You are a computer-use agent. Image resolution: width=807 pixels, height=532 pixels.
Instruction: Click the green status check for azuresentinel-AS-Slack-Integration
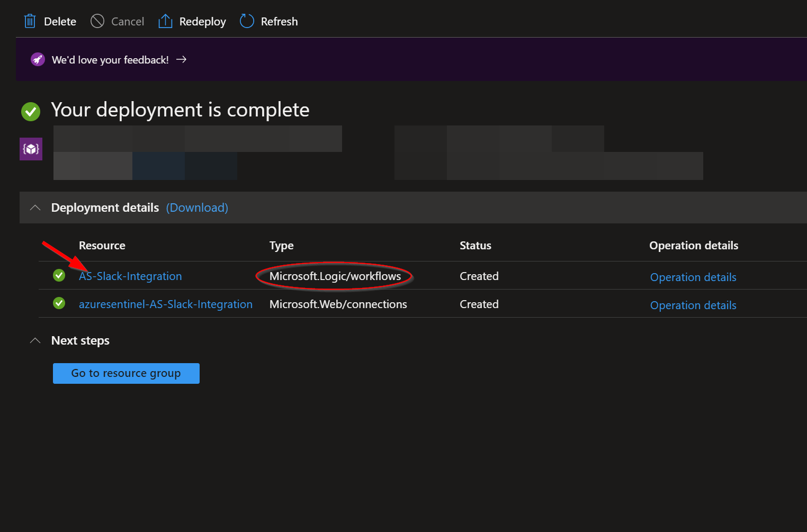tap(59, 303)
